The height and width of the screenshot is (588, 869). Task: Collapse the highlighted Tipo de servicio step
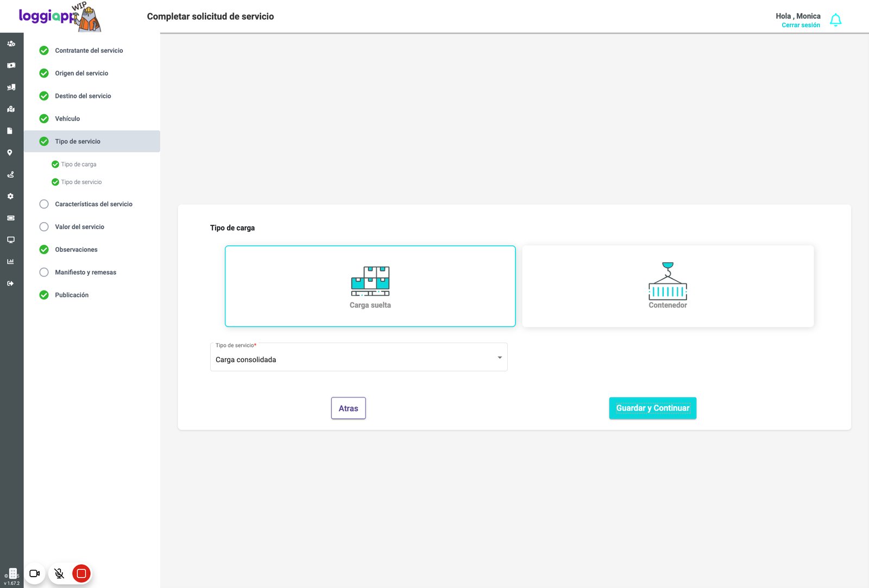click(x=92, y=141)
